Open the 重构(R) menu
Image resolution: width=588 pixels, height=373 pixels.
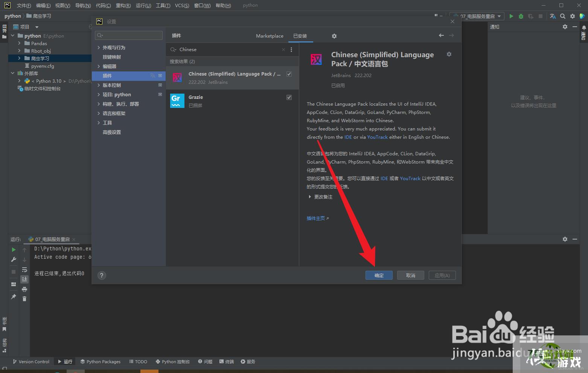point(123,5)
